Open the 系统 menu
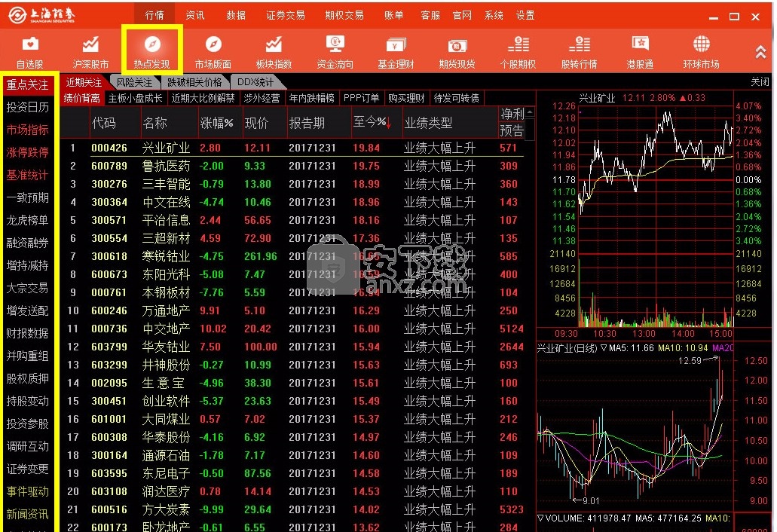 pyautogui.click(x=494, y=15)
